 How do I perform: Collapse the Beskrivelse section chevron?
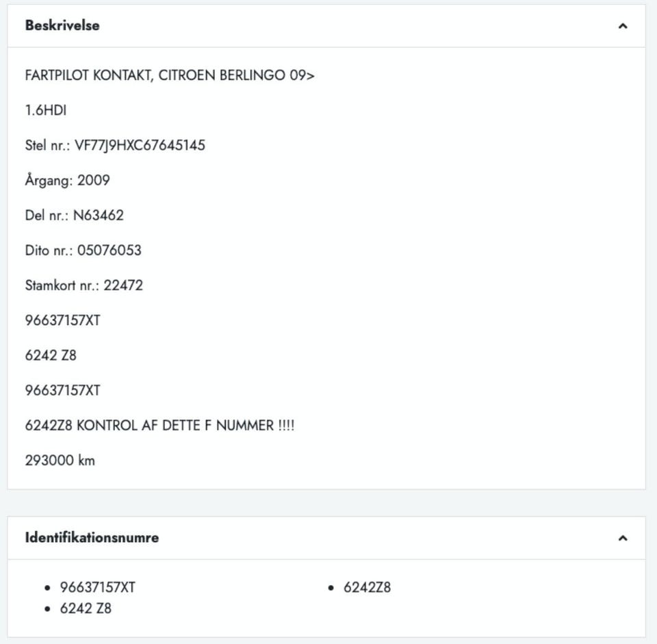pos(622,26)
